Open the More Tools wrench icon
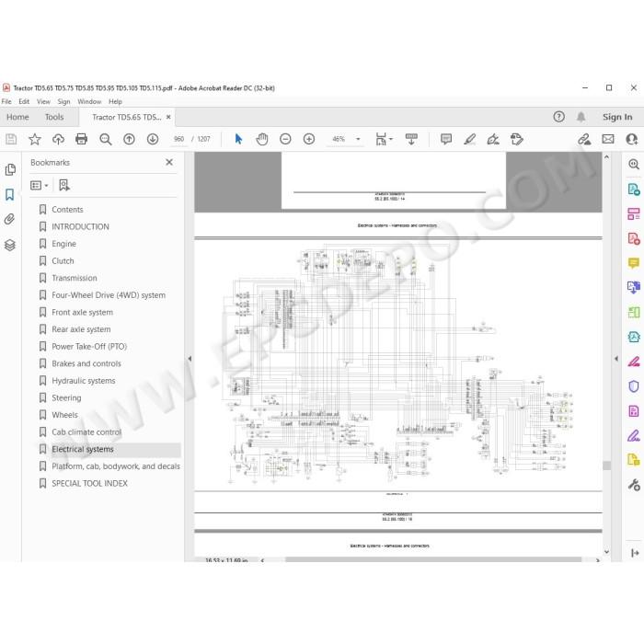The image size is (644, 644). click(634, 485)
